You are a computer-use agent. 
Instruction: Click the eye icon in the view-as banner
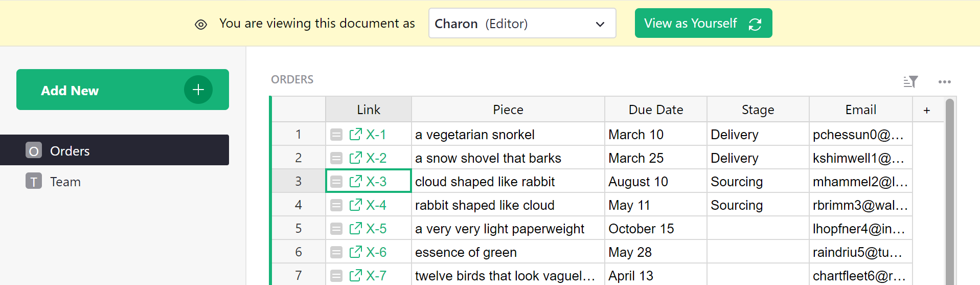pos(201,24)
